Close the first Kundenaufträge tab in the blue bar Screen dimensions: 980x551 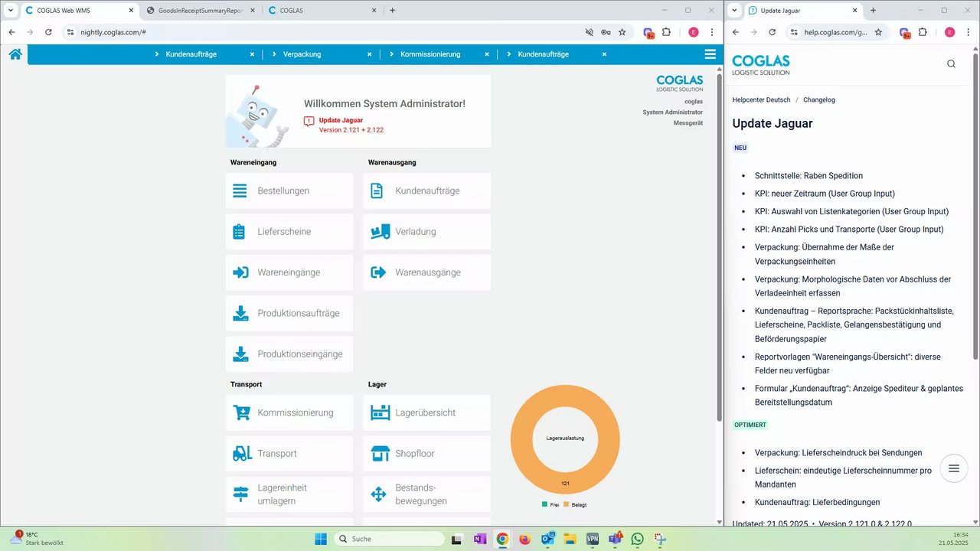pyautogui.click(x=252, y=54)
